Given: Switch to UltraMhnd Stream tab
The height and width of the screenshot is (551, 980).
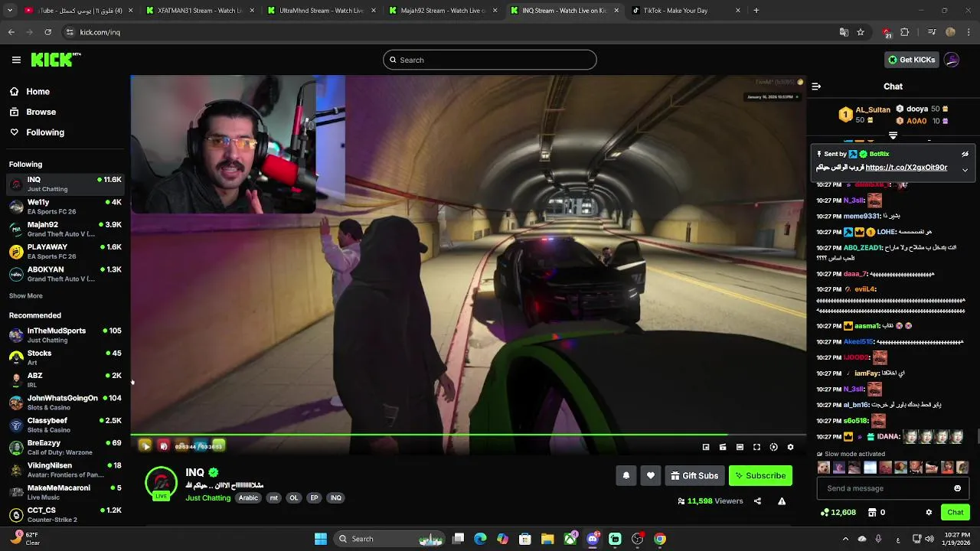Looking at the screenshot, I should (322, 11).
